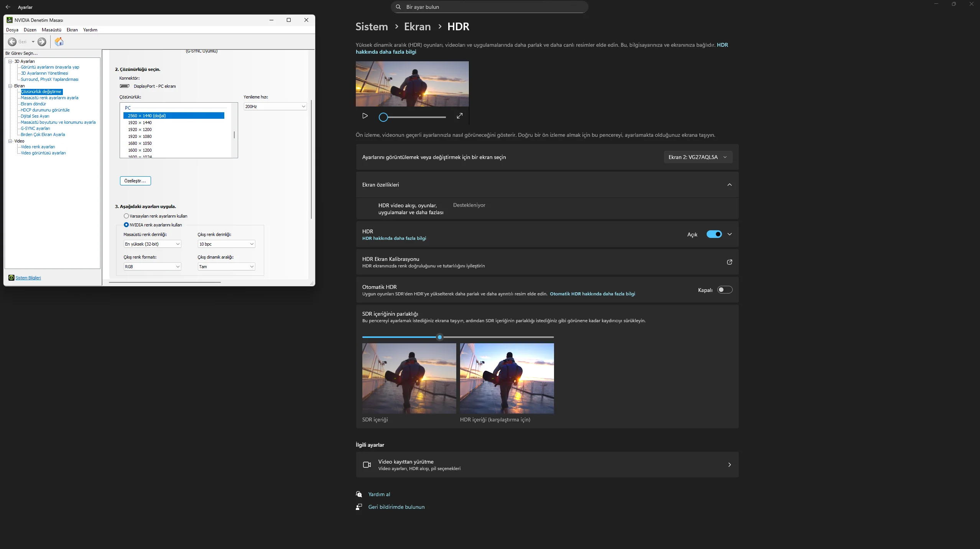Open Otomatik HDR hakkında daha fazla bilgi link
The height and width of the screenshot is (549, 980).
pyautogui.click(x=592, y=294)
